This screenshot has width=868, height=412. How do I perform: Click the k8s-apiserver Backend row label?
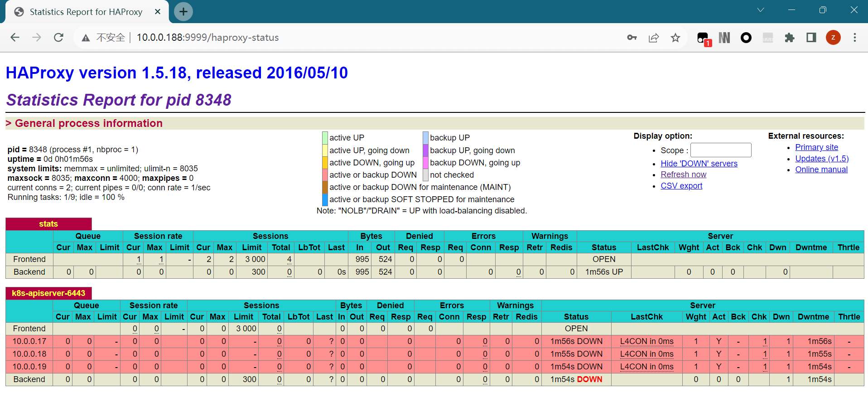[29, 379]
